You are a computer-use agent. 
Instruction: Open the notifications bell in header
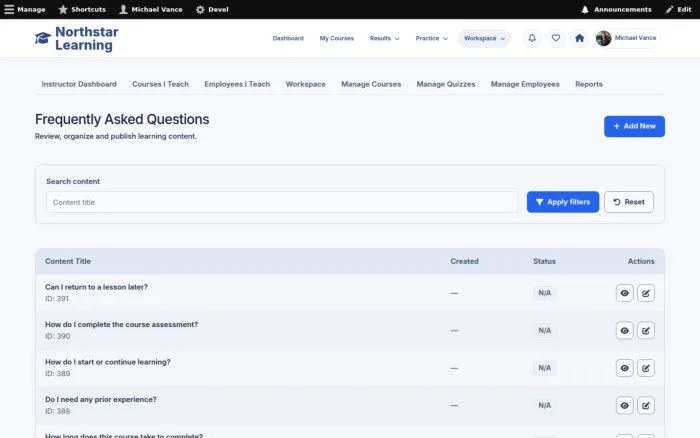pos(532,38)
